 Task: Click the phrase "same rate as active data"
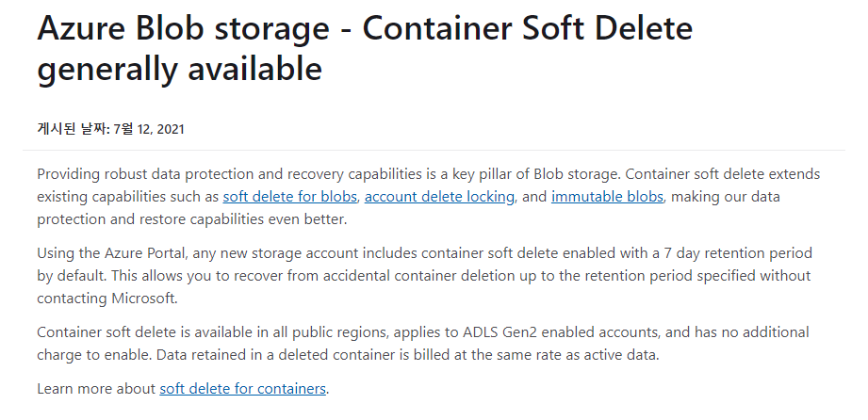[574, 355]
